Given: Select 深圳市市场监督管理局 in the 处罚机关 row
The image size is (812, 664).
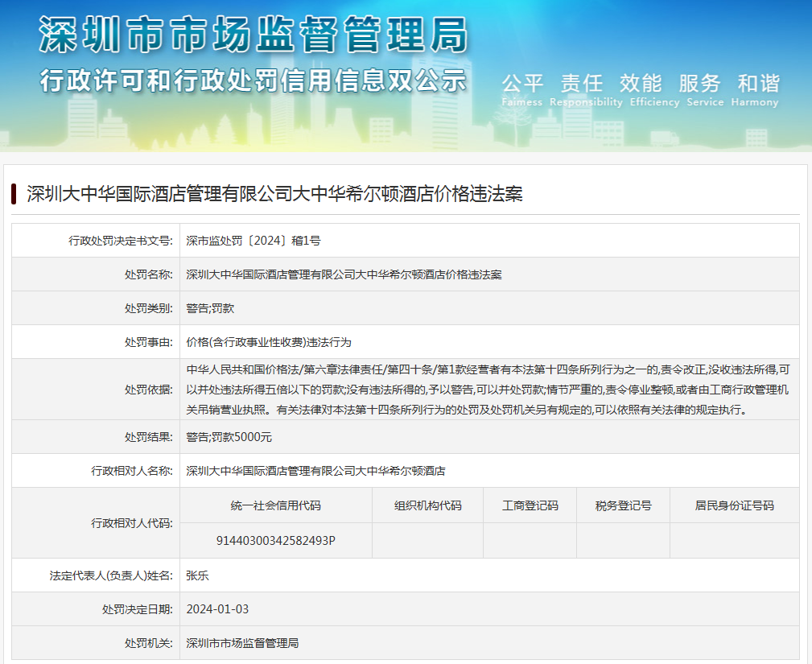Looking at the screenshot, I should point(242,643).
